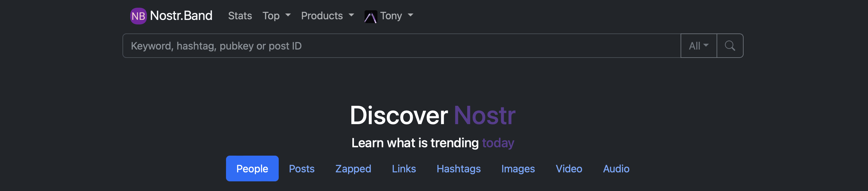Expand the Products dropdown menu
This screenshot has height=191, width=868.
[x=327, y=16]
